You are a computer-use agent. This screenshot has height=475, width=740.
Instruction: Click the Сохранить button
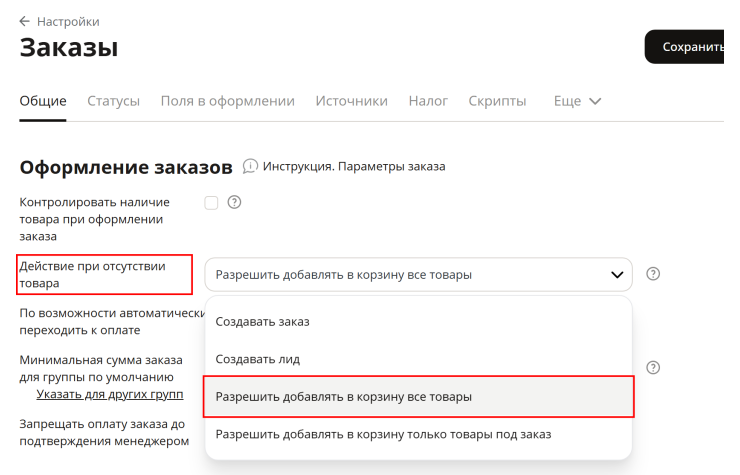tap(684, 47)
